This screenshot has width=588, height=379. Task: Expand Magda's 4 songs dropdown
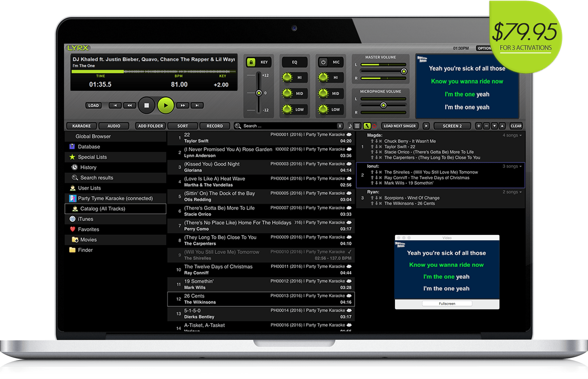512,135
